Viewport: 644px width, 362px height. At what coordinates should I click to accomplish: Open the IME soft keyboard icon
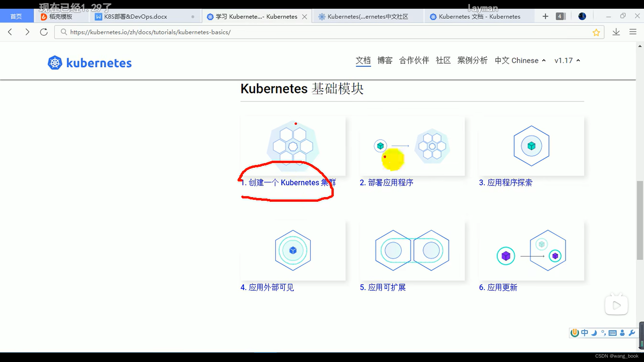(x=612, y=333)
